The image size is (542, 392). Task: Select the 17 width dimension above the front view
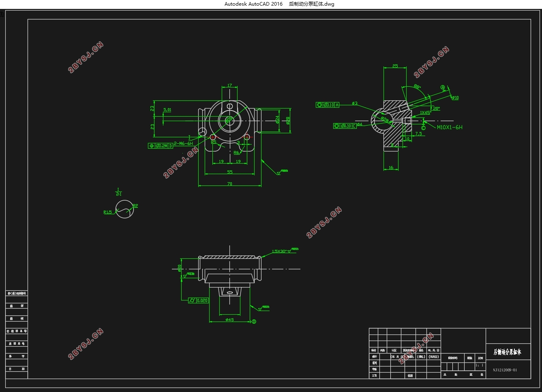pos(230,85)
